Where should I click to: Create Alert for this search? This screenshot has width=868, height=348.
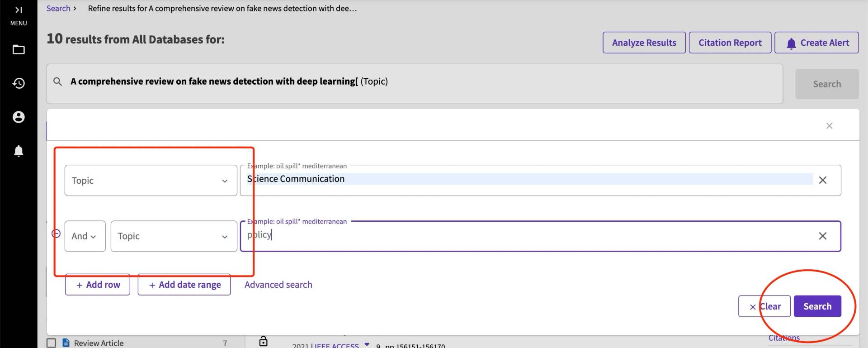coord(816,43)
